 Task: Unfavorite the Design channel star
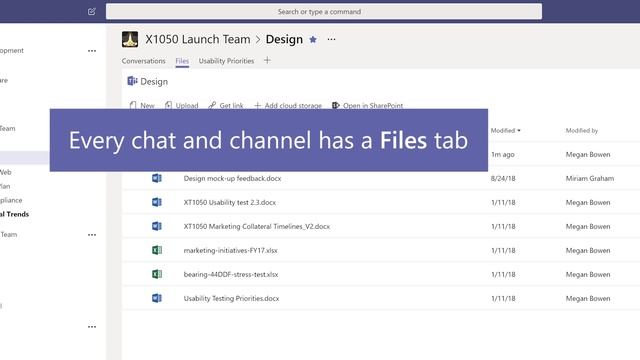(313, 39)
